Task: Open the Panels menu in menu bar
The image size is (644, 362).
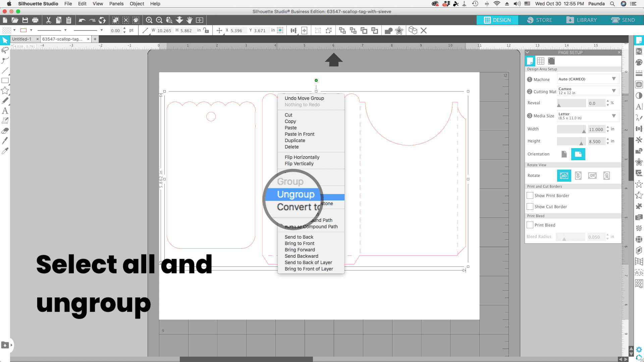Action: (x=116, y=4)
